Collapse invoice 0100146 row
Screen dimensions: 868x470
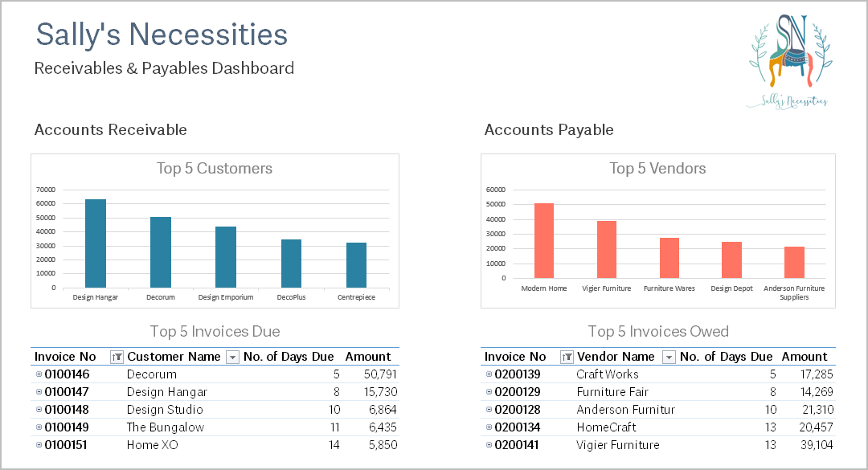point(39,374)
